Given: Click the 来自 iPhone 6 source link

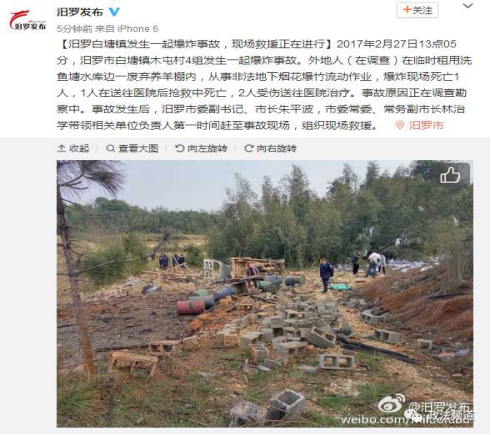Looking at the screenshot, I should (x=127, y=29).
